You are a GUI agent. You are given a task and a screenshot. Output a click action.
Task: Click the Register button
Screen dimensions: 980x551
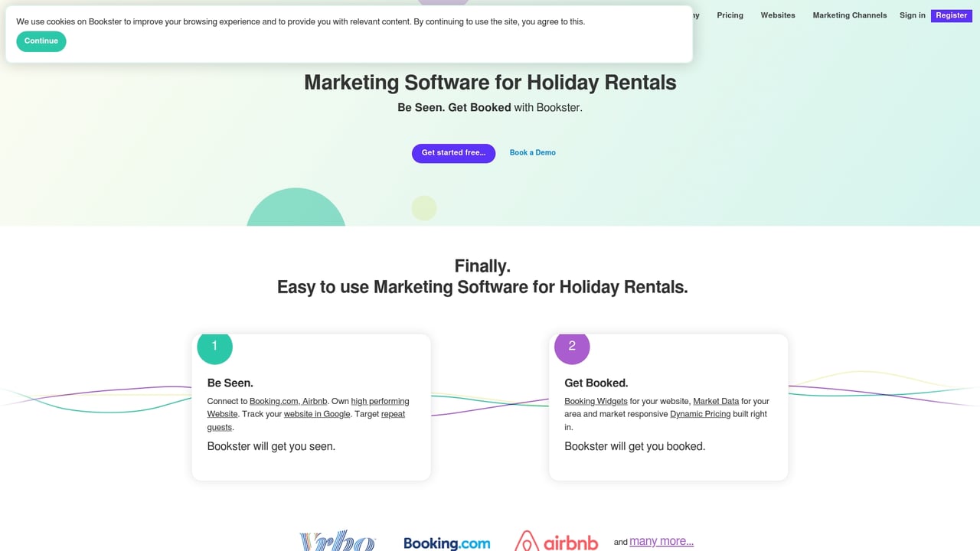tap(951, 15)
